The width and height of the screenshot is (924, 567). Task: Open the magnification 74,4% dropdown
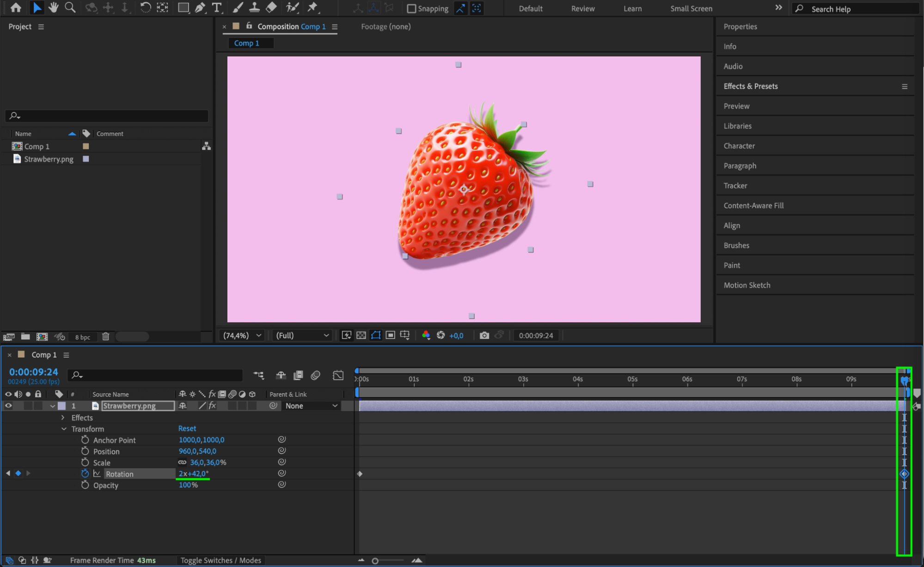coord(242,335)
